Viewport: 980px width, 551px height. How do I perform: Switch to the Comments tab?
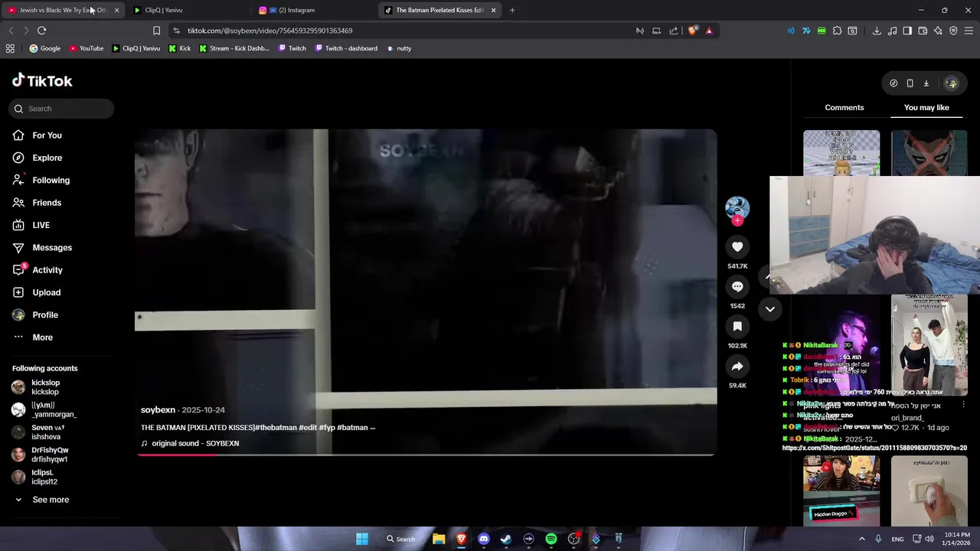pos(844,107)
